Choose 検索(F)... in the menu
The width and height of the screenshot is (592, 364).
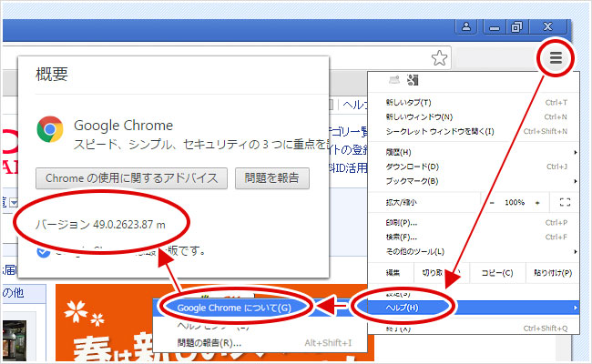[x=474, y=237]
